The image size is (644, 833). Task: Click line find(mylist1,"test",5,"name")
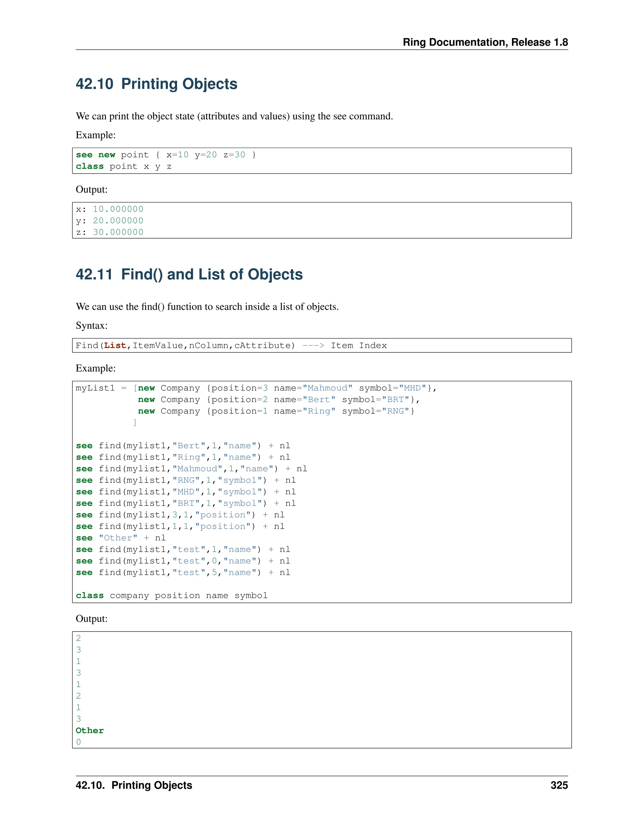point(183,572)
